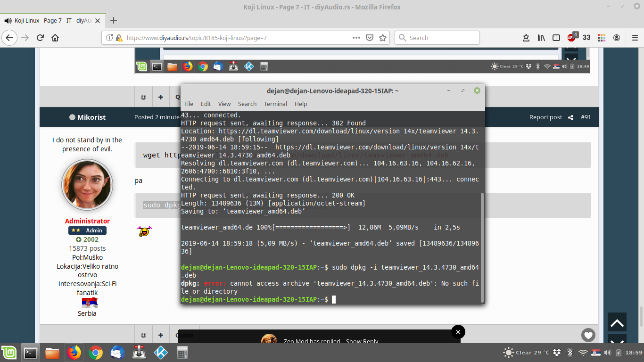Click the Serbian keyboard layout flag in tray

[595, 353]
